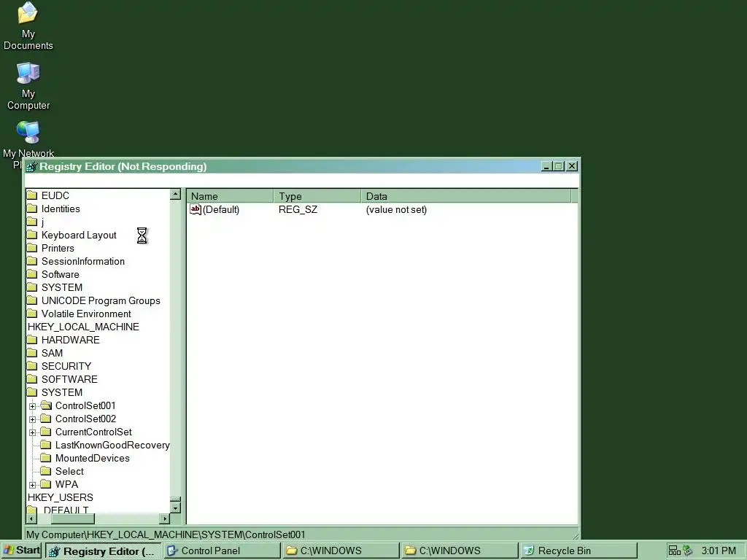Select the Volatile Environment folder icon
The width and height of the screenshot is (747, 560).
point(32,314)
